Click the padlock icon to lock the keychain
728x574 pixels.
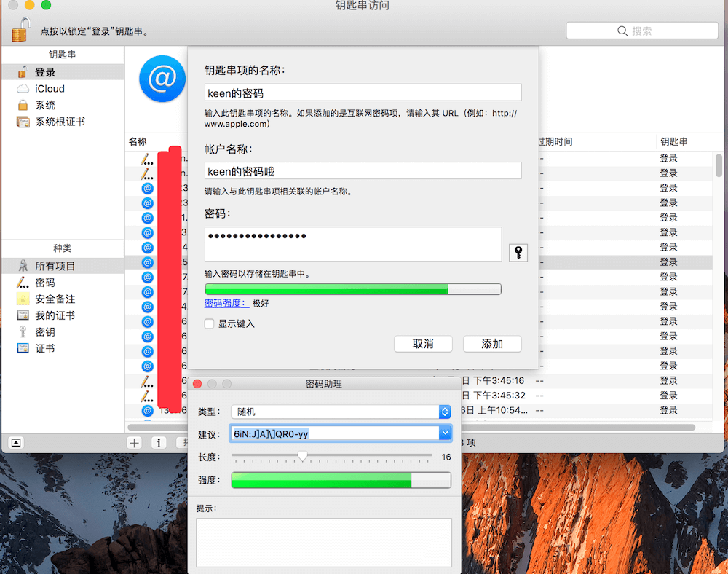(21, 31)
